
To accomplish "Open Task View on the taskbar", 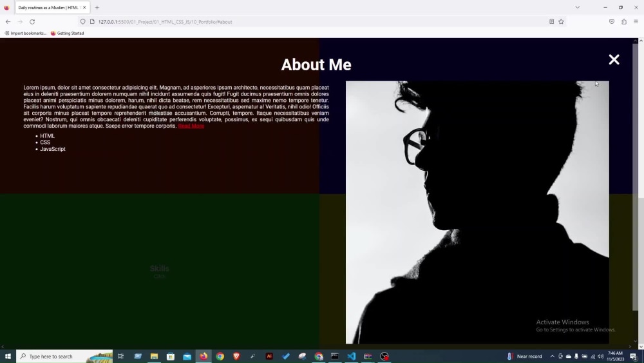I will (x=121, y=356).
